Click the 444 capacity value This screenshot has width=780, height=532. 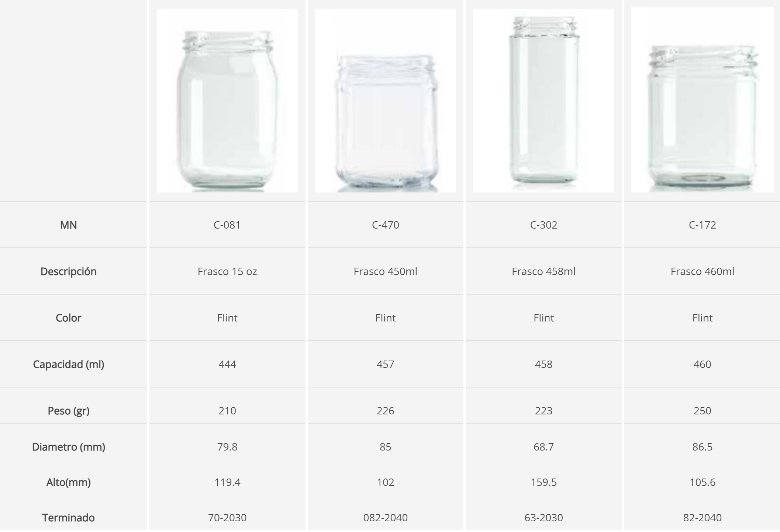227,364
